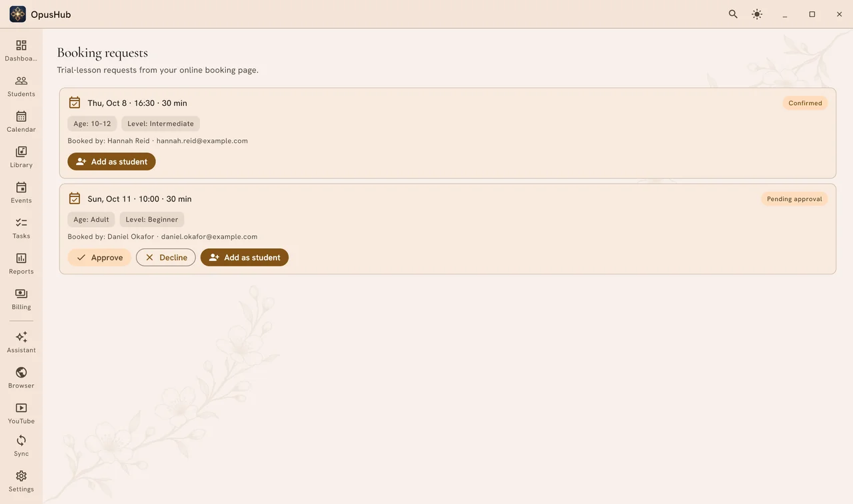Click the OpusHub app logo
The image size is (853, 504).
[x=18, y=14]
